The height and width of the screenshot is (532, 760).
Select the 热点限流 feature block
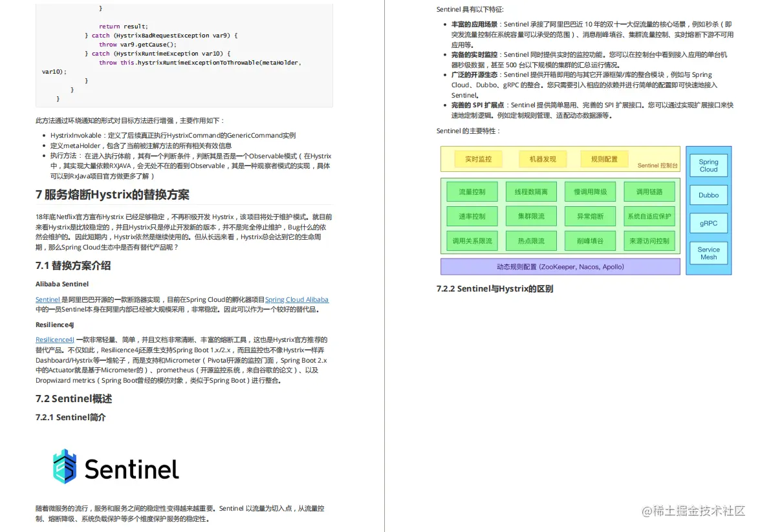(531, 241)
